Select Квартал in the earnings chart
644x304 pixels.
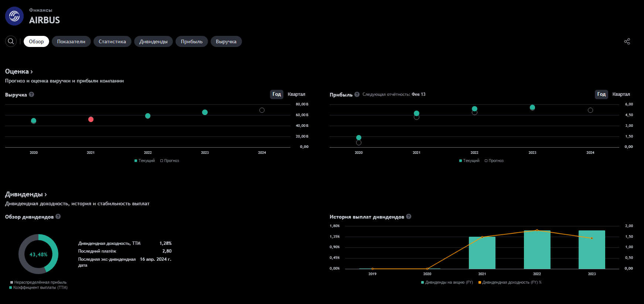(x=621, y=94)
